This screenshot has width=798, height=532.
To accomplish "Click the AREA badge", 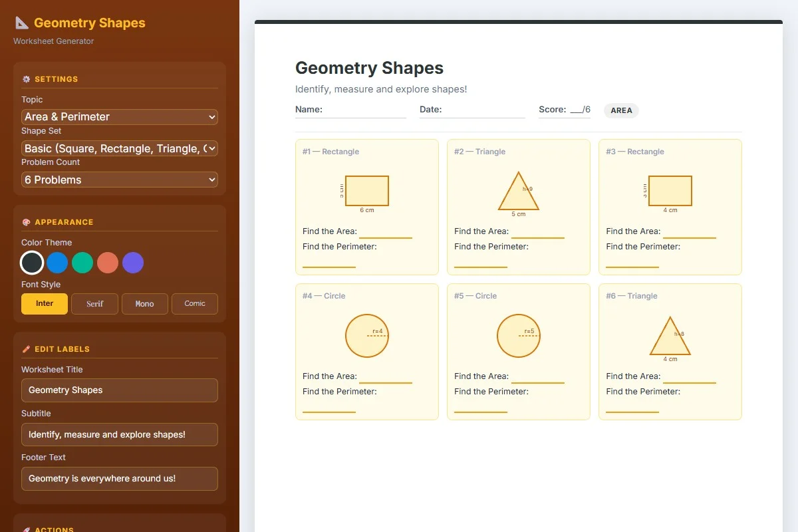I will [x=621, y=110].
